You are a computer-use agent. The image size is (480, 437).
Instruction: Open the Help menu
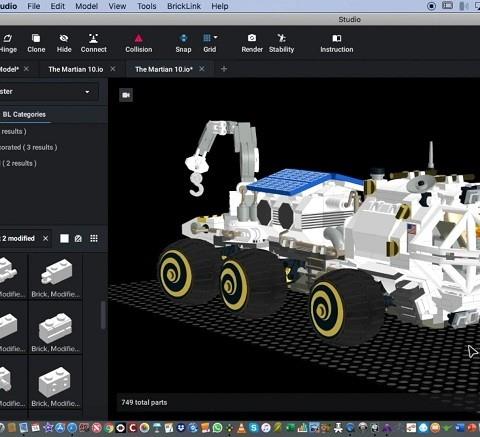[x=220, y=6]
